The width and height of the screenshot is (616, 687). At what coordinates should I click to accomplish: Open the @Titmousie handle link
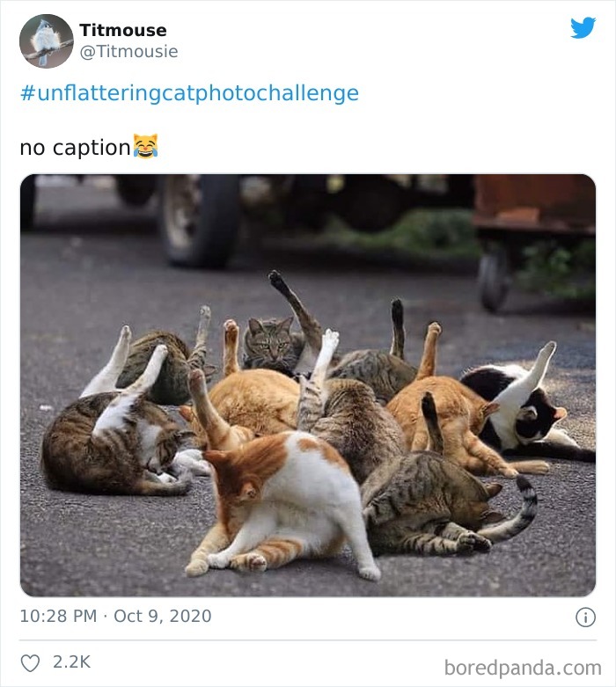(x=128, y=51)
